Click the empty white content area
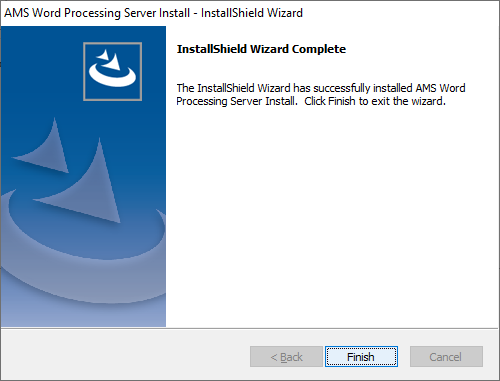 click(x=332, y=217)
